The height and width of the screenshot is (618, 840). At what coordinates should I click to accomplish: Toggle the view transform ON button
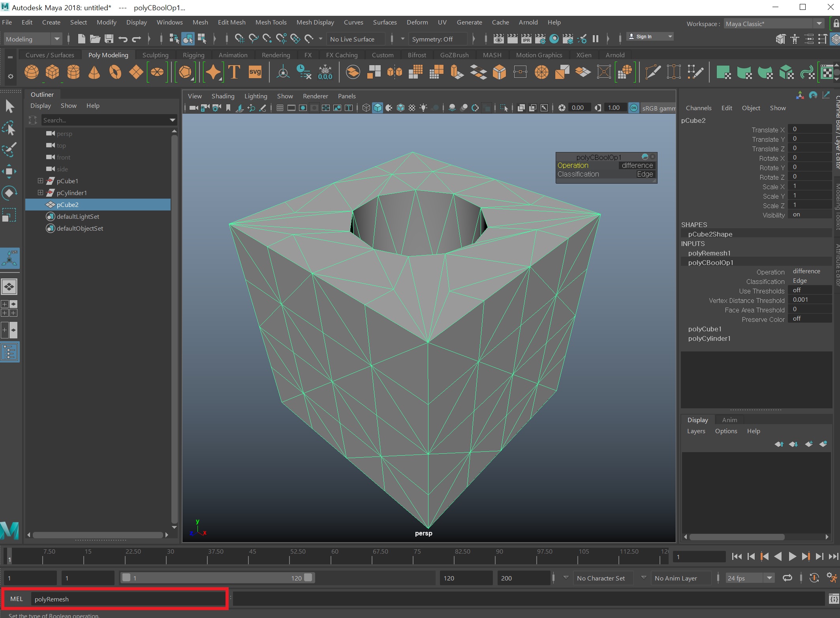click(x=633, y=108)
